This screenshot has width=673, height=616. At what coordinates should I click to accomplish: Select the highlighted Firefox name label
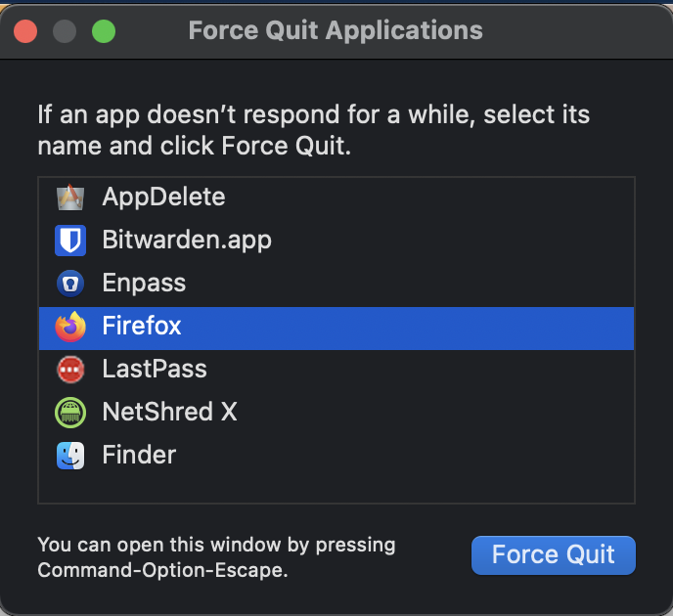pyautogui.click(x=142, y=327)
